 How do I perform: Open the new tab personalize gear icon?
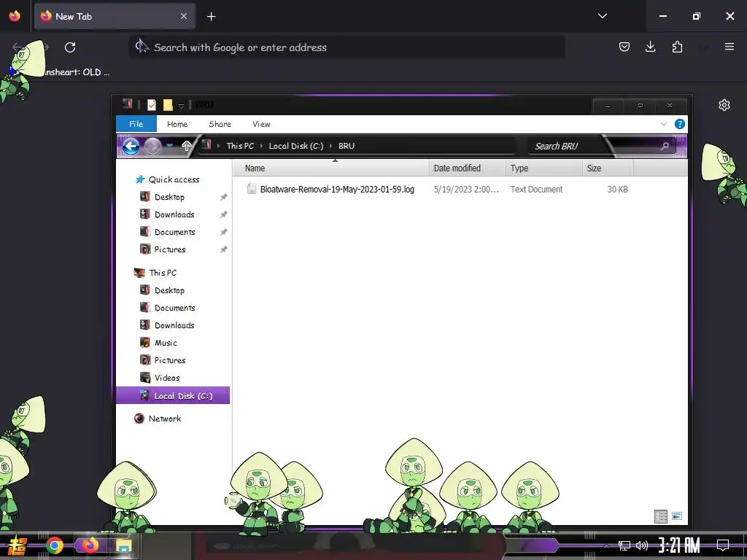coord(724,105)
